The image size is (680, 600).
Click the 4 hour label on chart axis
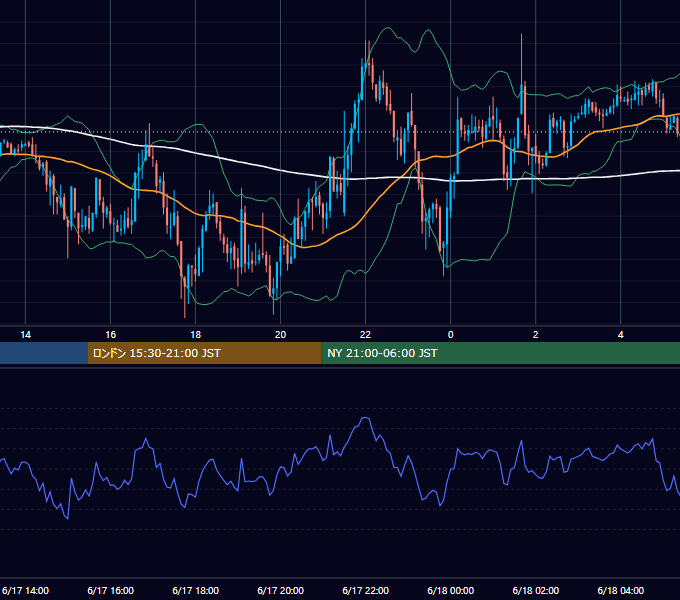coord(621,335)
